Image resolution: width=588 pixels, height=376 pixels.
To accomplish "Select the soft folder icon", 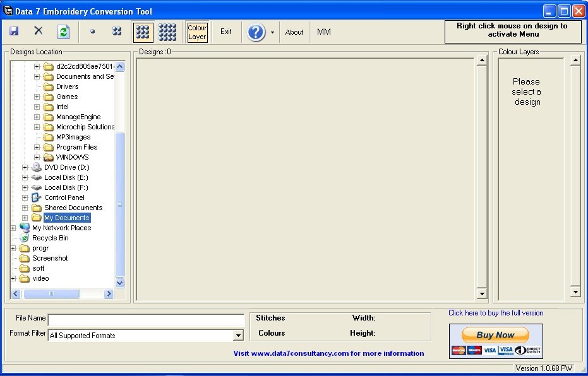I will click(x=25, y=269).
